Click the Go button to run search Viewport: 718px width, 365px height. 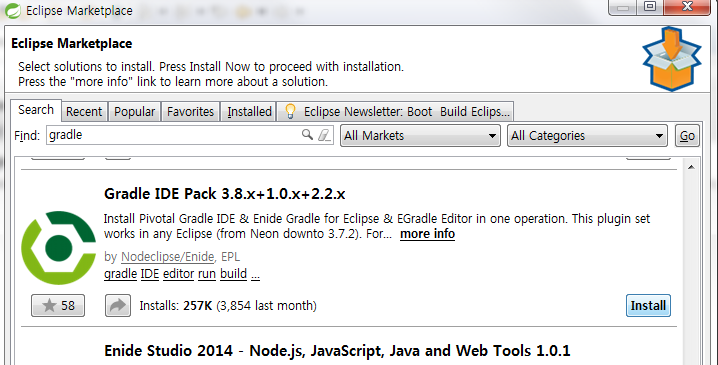[x=687, y=136]
